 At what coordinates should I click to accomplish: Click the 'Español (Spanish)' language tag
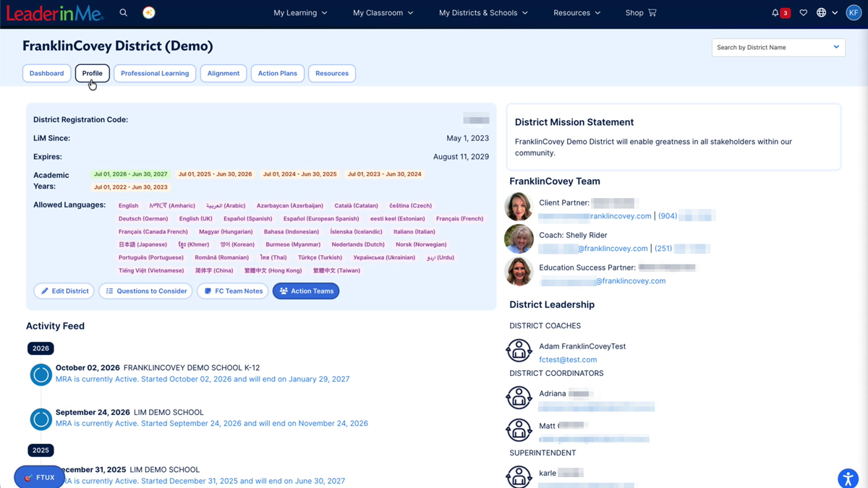coord(247,218)
